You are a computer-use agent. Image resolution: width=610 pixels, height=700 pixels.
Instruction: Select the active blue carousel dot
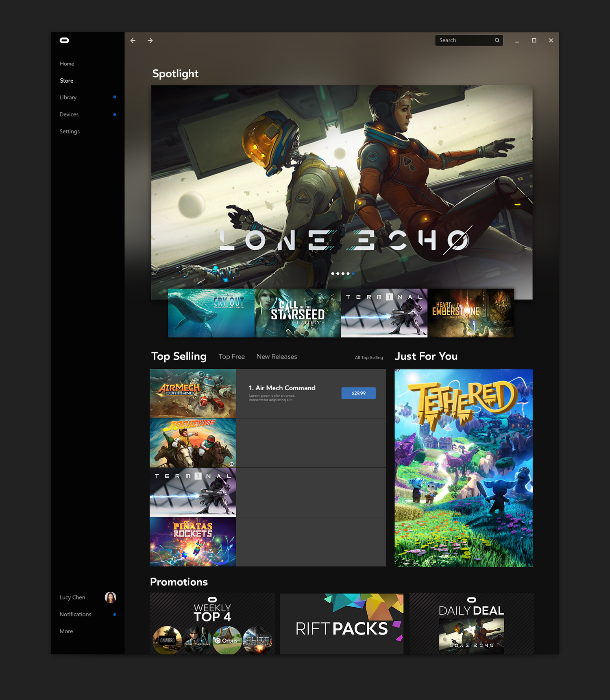(353, 273)
